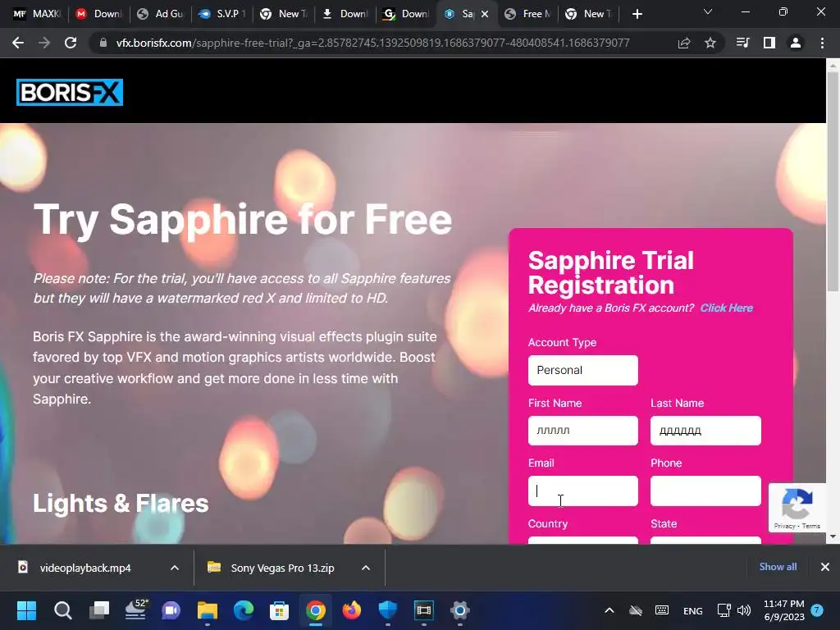Open Task View on the taskbar
The height and width of the screenshot is (630, 840).
[x=99, y=610]
